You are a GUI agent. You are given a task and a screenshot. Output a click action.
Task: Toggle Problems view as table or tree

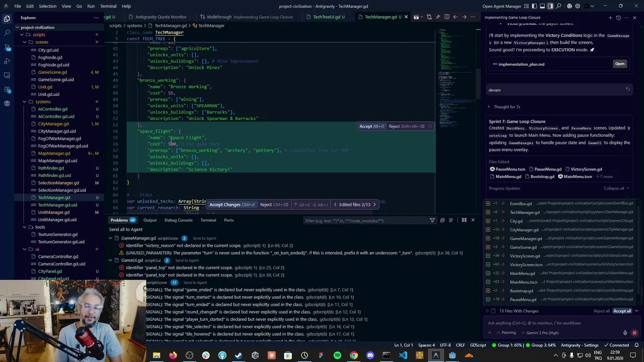point(451,220)
